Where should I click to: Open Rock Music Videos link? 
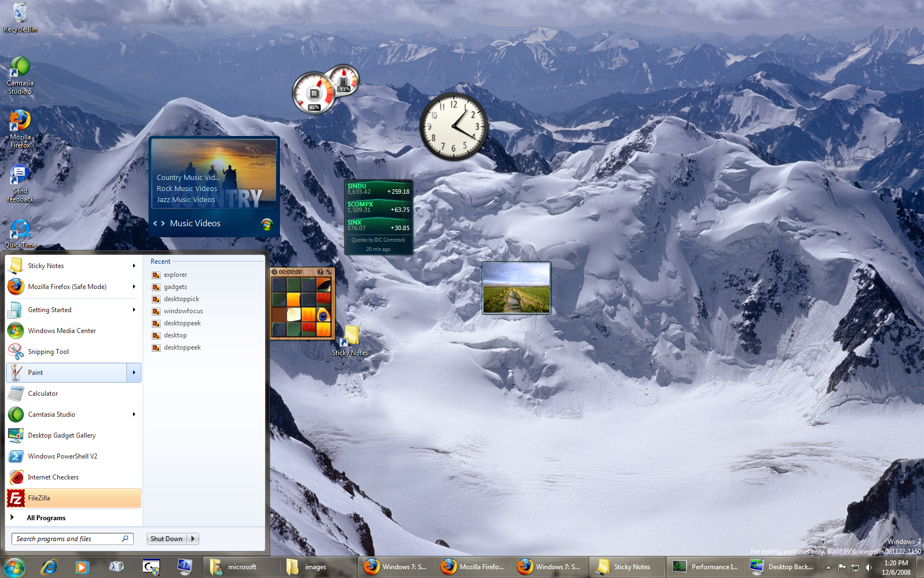pos(187,188)
